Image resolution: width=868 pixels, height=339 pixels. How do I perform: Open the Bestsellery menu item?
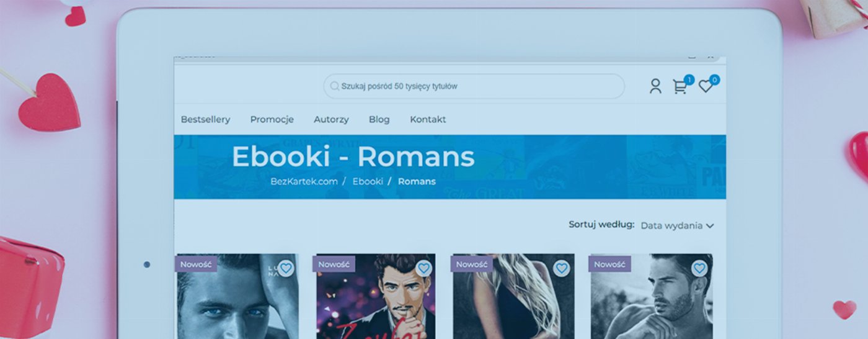tap(205, 119)
